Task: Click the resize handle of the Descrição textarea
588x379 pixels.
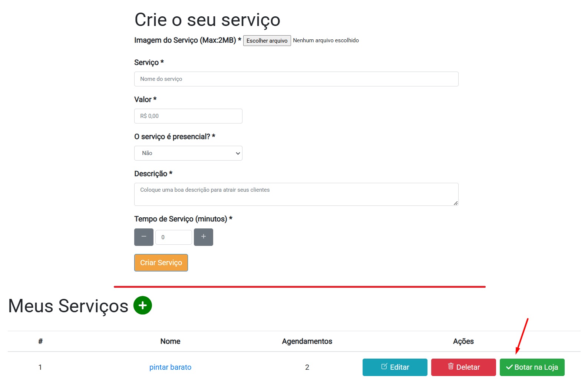Action: coord(455,204)
